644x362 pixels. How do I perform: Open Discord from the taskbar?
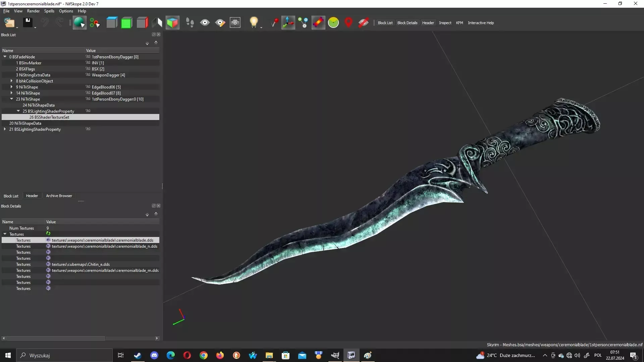(154, 355)
